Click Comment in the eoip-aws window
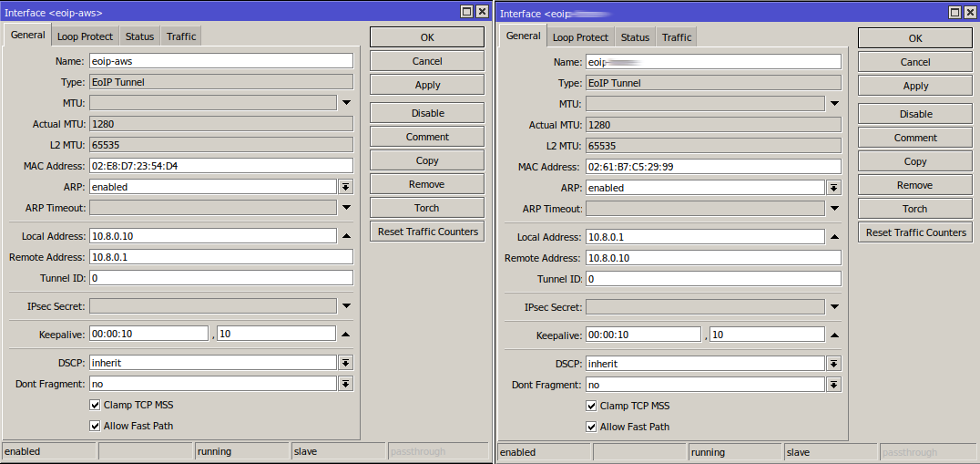 pyautogui.click(x=427, y=137)
